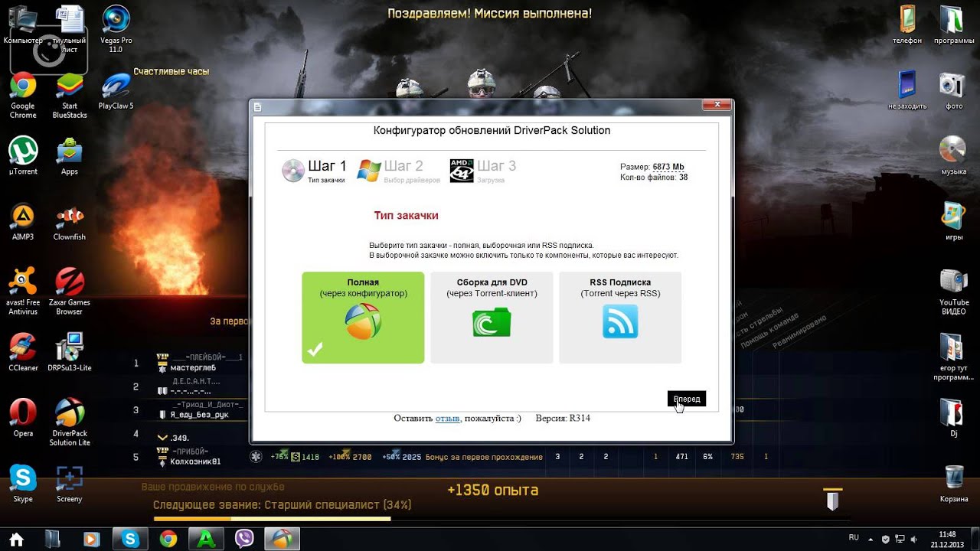Open the Vegas Pro 11.0 shortcut
The height and width of the screenshot is (551, 980).
click(116, 30)
